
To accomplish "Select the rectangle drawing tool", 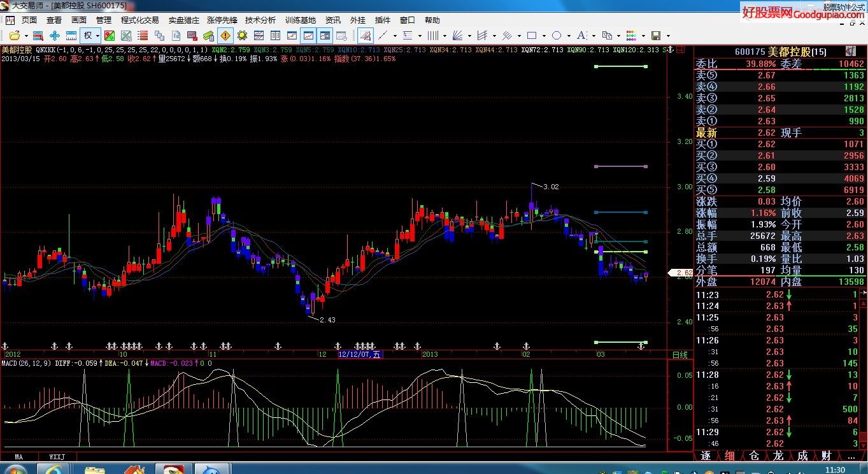I will (x=532, y=36).
